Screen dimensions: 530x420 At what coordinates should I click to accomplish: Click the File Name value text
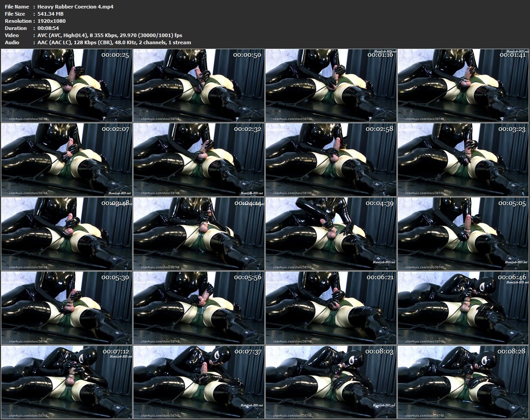coord(75,7)
